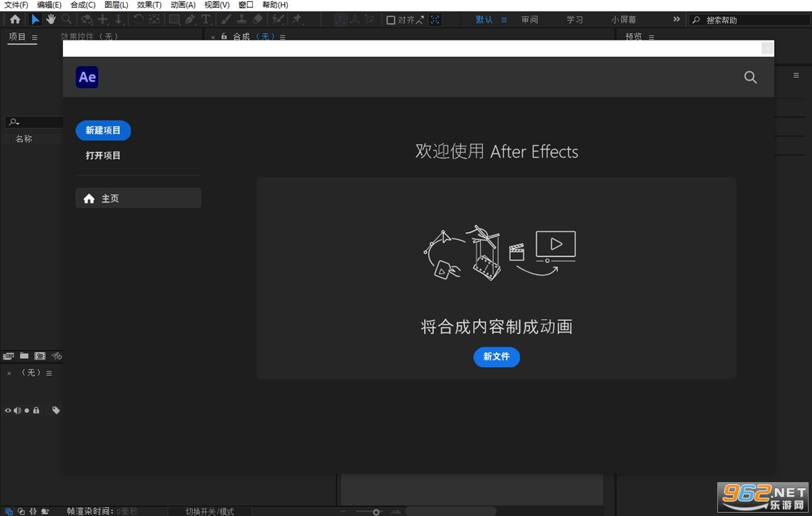Viewport: 812px width, 516px height.
Task: Select the Dolly camera tool
Action: [x=118, y=20]
